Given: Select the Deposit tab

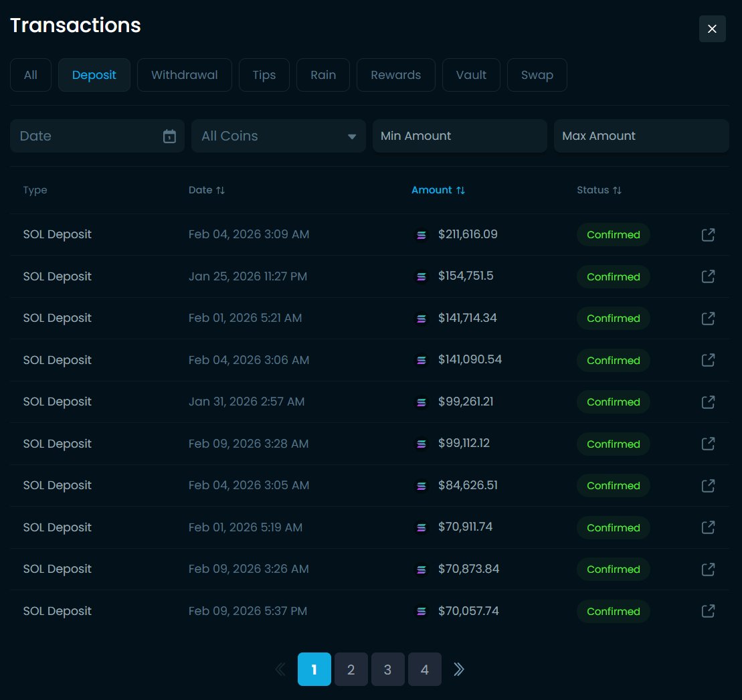Looking at the screenshot, I should (x=94, y=75).
